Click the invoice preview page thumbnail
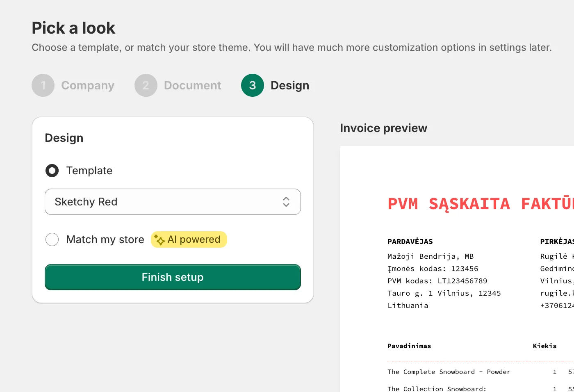Image resolution: width=574 pixels, height=392 pixels. 457,269
